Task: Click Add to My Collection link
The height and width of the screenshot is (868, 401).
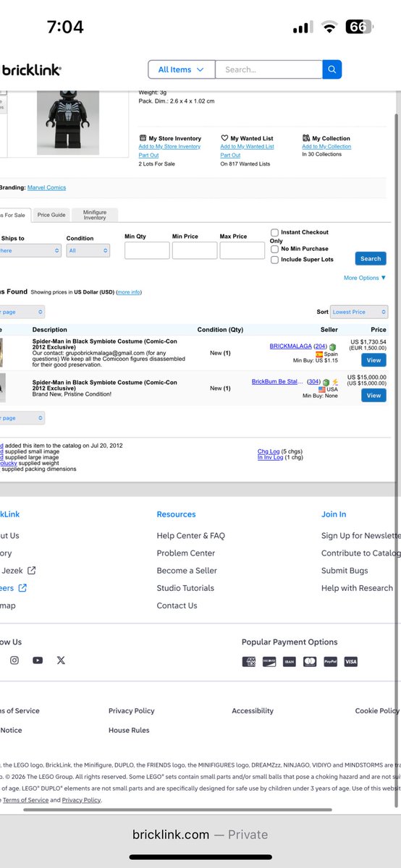Action: (x=326, y=147)
